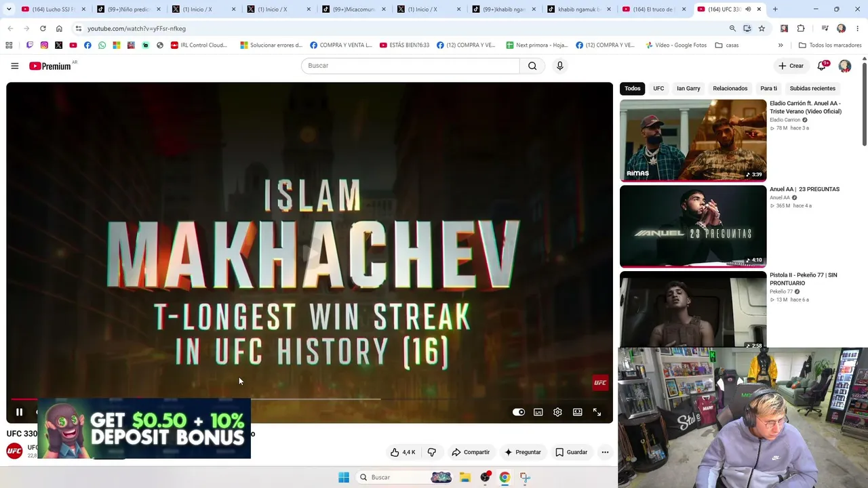The height and width of the screenshot is (488, 868).
Task: Start voice search with the microphone icon
Action: pyautogui.click(x=559, y=66)
